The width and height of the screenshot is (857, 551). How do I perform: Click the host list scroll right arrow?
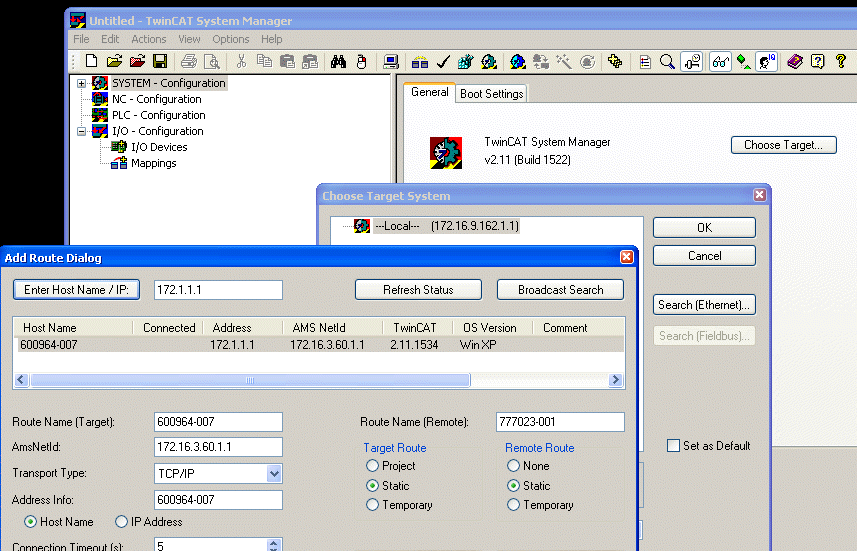pyautogui.click(x=615, y=380)
